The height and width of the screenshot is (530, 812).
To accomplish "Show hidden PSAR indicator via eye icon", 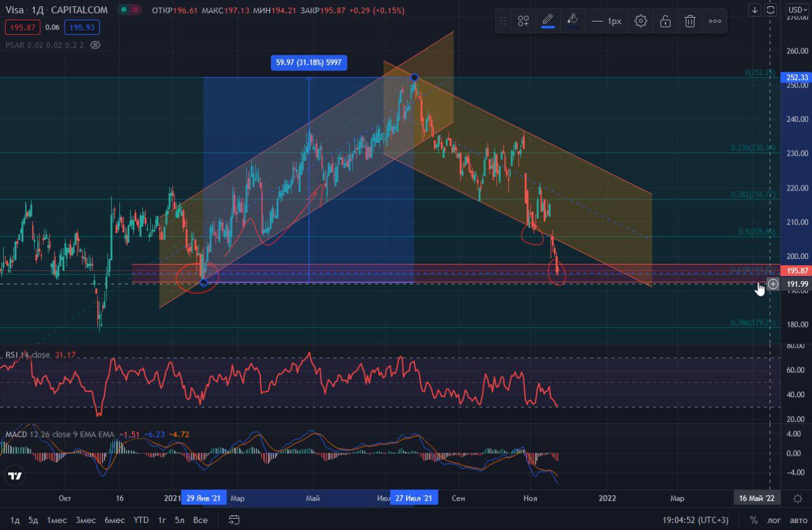I will click(x=96, y=45).
